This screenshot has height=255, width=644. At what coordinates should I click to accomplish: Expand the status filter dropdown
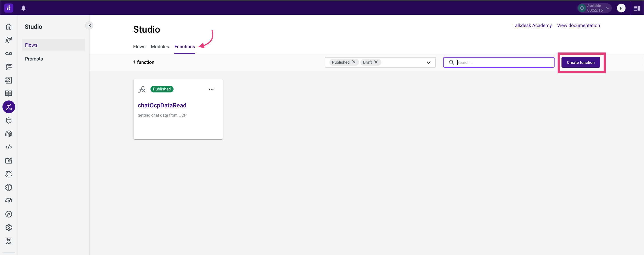coord(428,62)
